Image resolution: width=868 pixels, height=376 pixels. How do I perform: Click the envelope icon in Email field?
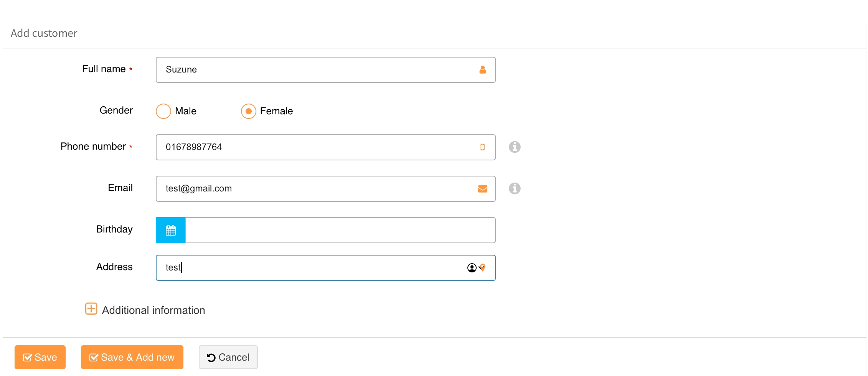482,189
